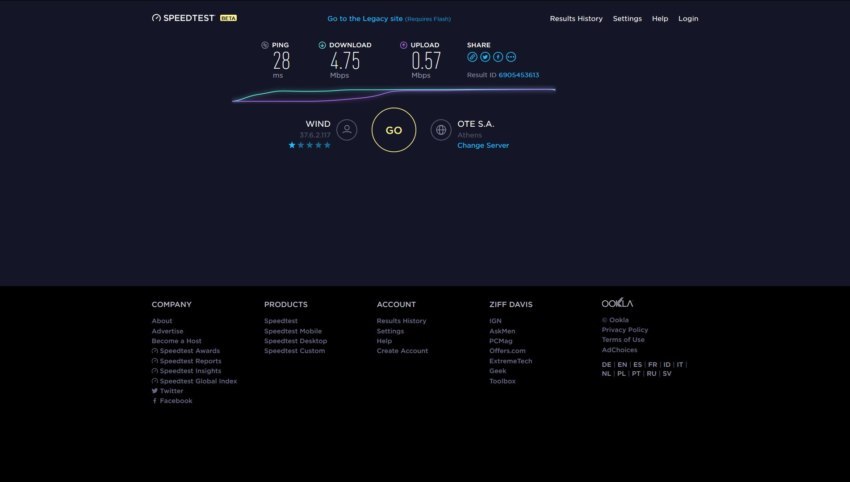Click Become a Host footer link
The image size is (850, 482).
tap(177, 341)
